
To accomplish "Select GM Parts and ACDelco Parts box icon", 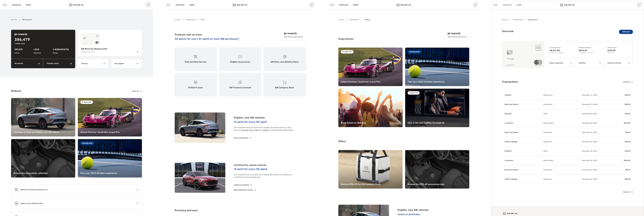I will [285, 57].
